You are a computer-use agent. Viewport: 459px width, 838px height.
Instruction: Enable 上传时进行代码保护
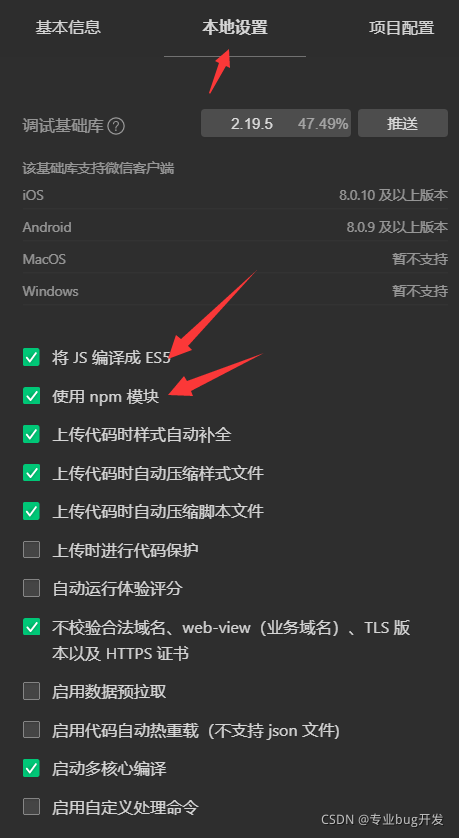pos(32,550)
